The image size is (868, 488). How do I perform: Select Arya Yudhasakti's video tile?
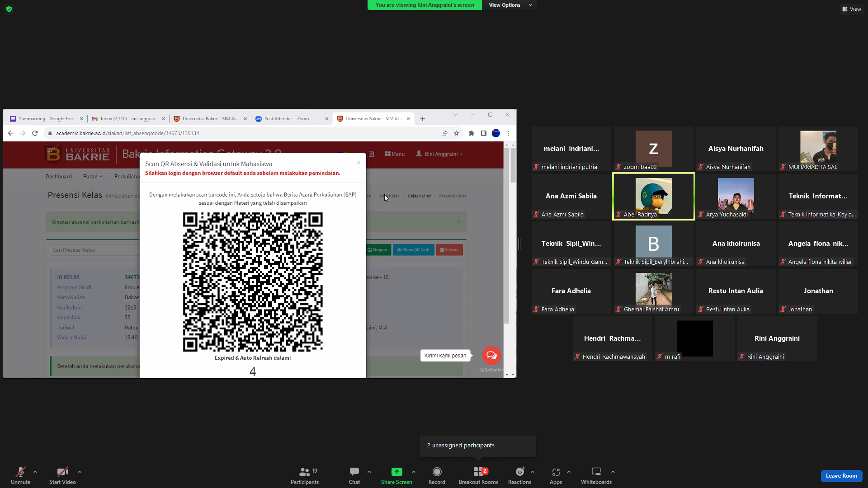736,196
